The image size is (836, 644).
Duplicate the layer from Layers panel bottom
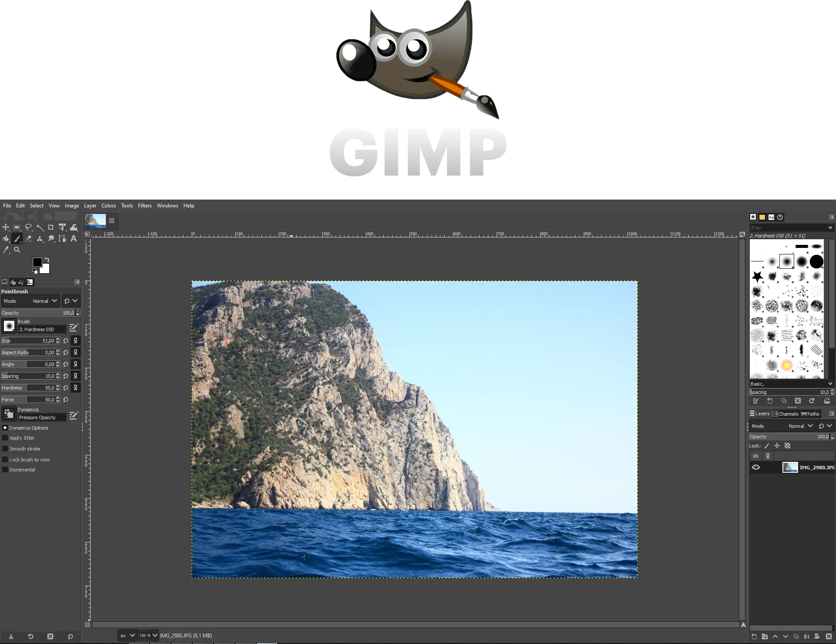pos(796,636)
